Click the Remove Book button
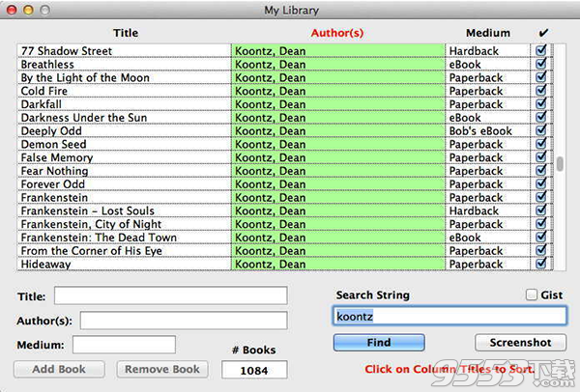This screenshot has width=580, height=392. 162,369
